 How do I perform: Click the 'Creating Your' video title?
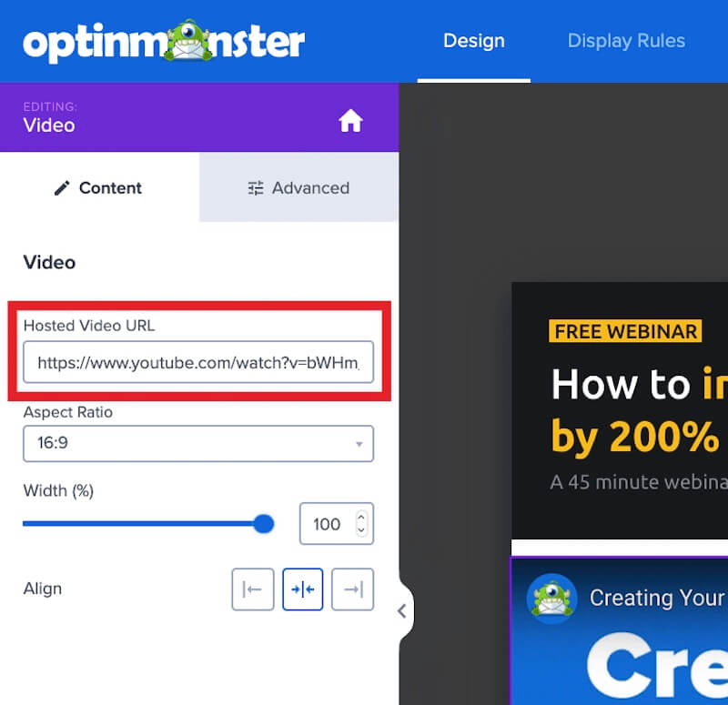[657, 598]
